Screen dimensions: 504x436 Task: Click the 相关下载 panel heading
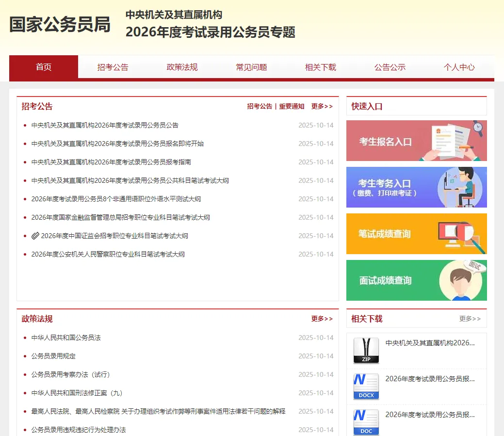point(367,319)
